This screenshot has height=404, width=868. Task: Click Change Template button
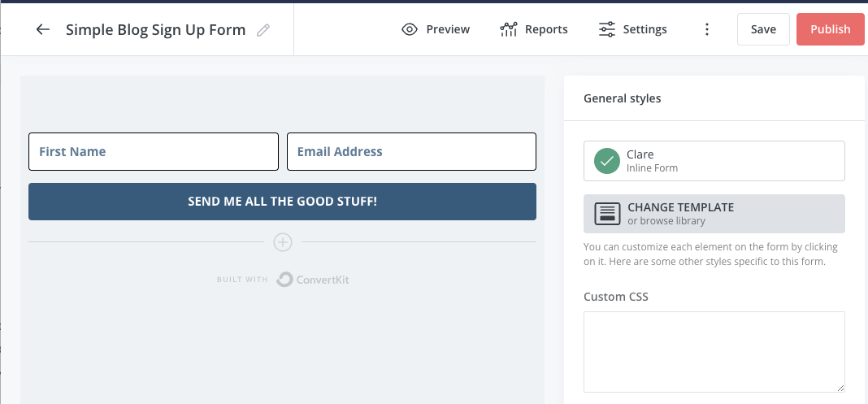coord(714,214)
